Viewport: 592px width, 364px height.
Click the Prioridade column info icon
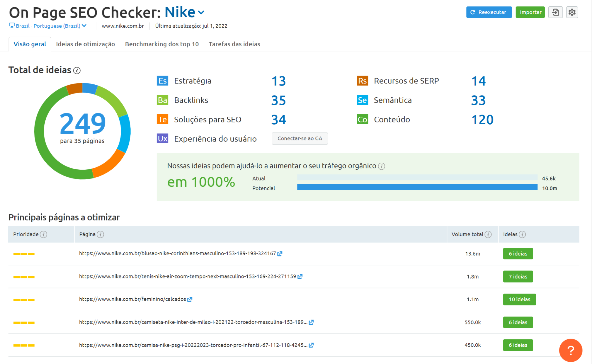click(43, 234)
